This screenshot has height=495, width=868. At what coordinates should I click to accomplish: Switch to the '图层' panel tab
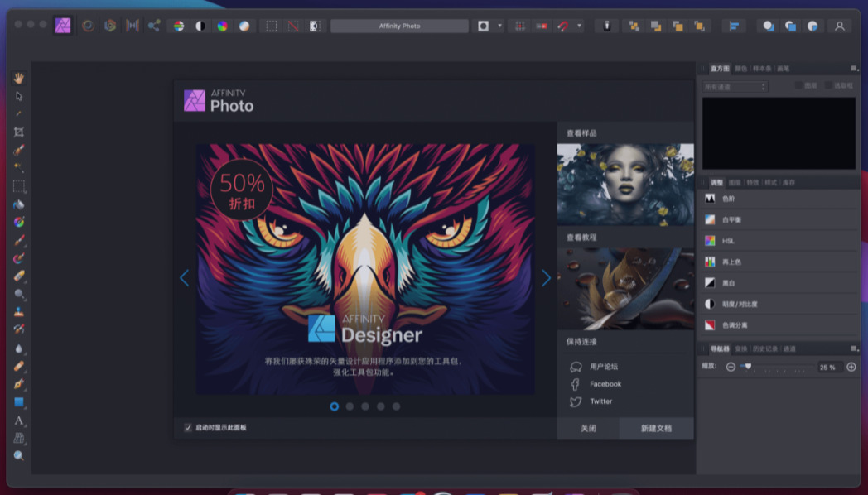(735, 182)
